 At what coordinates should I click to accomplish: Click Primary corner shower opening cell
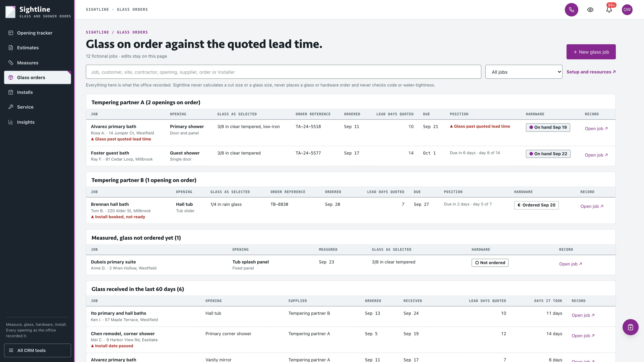coord(228,334)
